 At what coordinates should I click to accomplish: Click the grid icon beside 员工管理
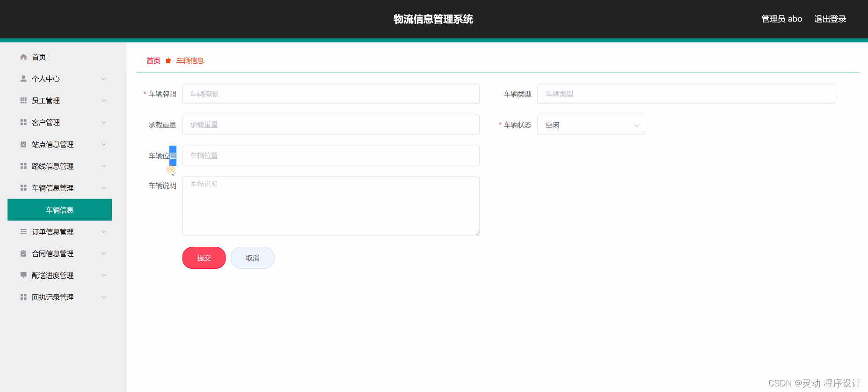tap(23, 100)
